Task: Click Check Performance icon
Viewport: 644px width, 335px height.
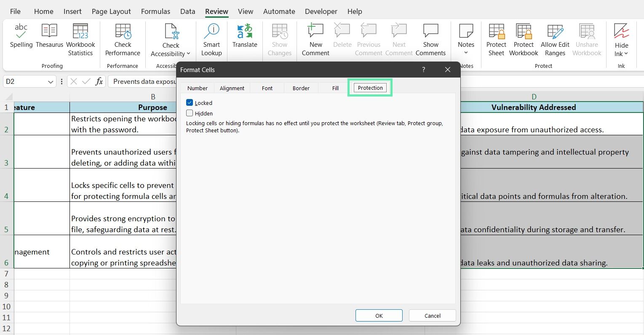Action: tap(123, 31)
